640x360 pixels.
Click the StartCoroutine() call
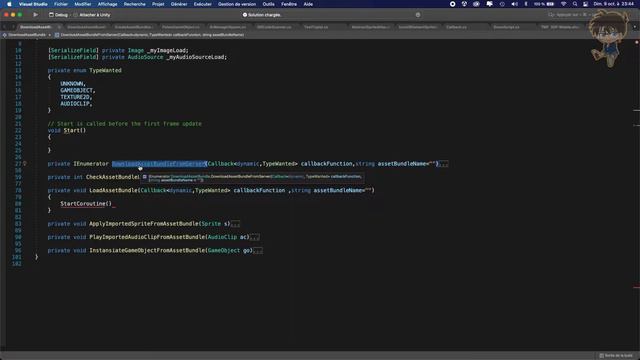tap(86, 204)
